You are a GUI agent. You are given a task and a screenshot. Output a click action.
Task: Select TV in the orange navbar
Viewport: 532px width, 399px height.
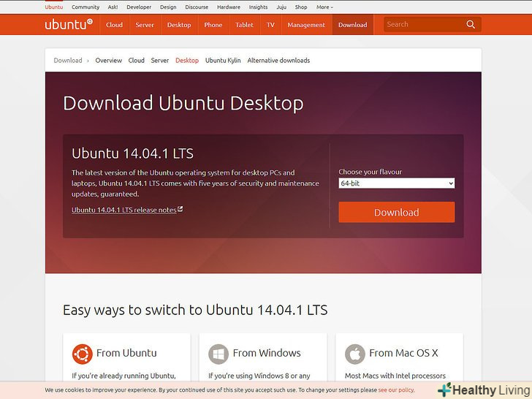270,25
